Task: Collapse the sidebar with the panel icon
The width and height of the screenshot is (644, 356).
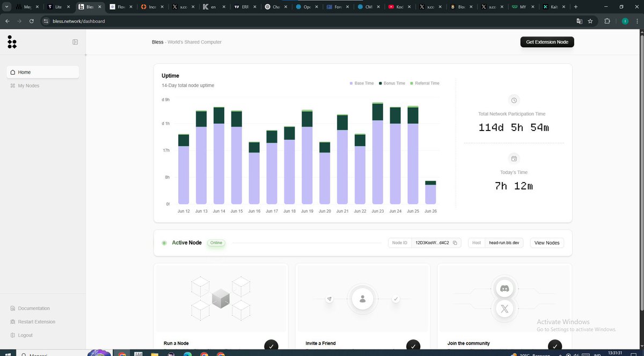Action: [75, 42]
